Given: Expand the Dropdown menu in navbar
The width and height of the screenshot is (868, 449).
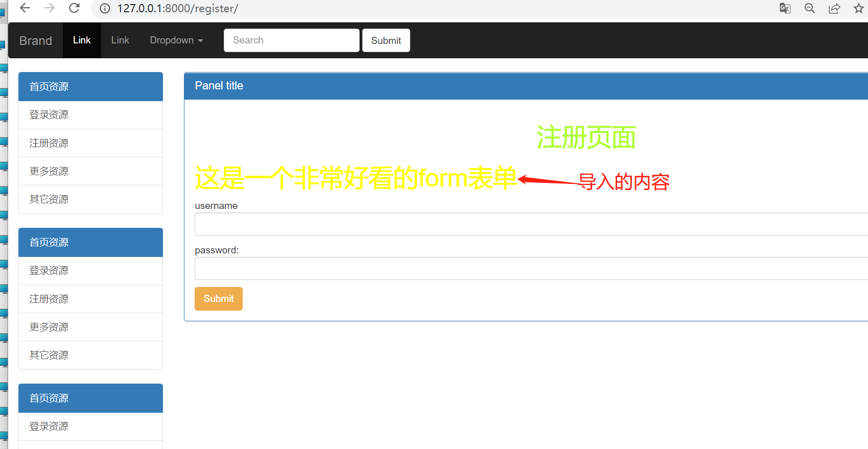Looking at the screenshot, I should [176, 40].
